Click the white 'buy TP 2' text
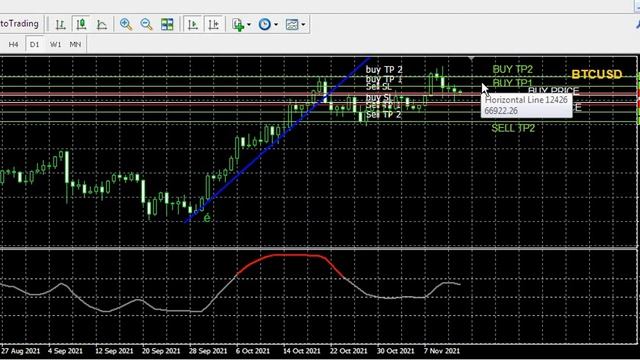This screenshot has height=360, width=640. click(384, 70)
